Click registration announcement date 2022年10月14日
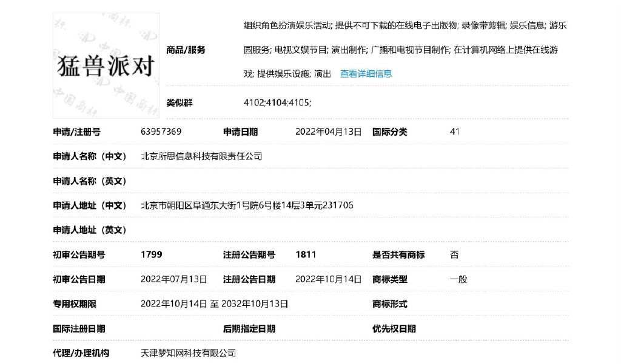This screenshot has height=364, width=621. point(328,279)
